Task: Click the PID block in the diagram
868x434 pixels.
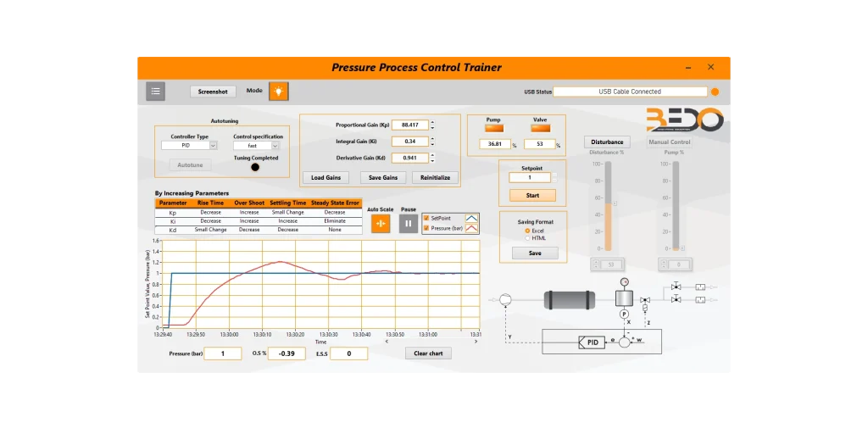Action: point(591,342)
